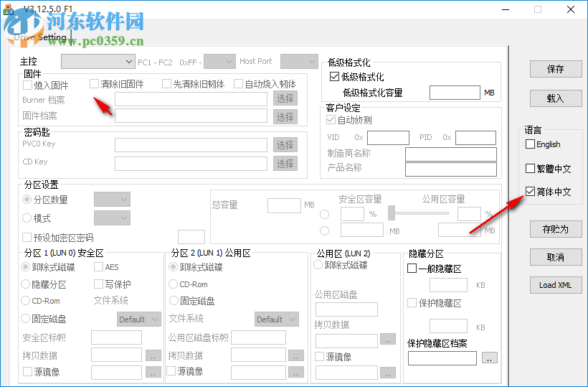Focus the 低级格式化容量 MB field

pyautogui.click(x=455, y=93)
